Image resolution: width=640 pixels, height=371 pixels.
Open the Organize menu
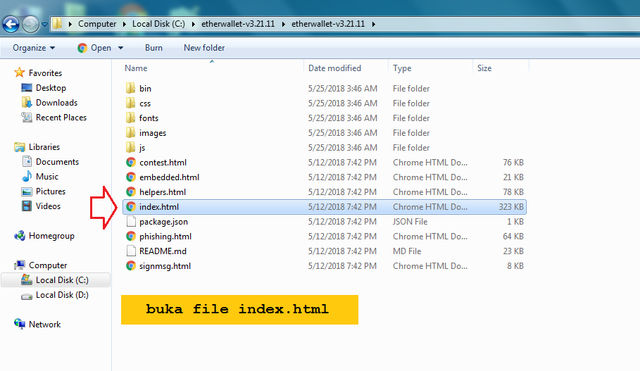click(x=33, y=48)
